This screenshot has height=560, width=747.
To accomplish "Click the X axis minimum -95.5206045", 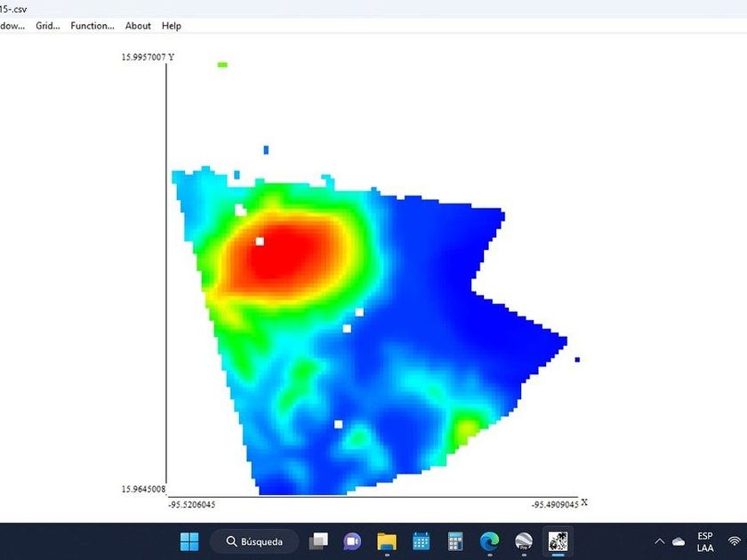I will pos(191,504).
